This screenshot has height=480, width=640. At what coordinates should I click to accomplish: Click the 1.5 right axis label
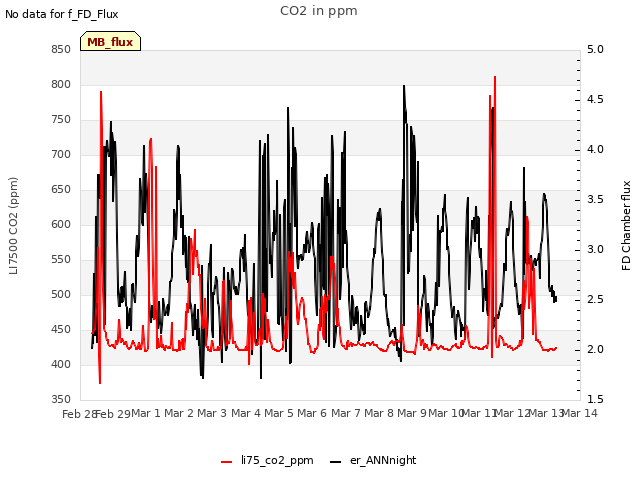(595, 400)
